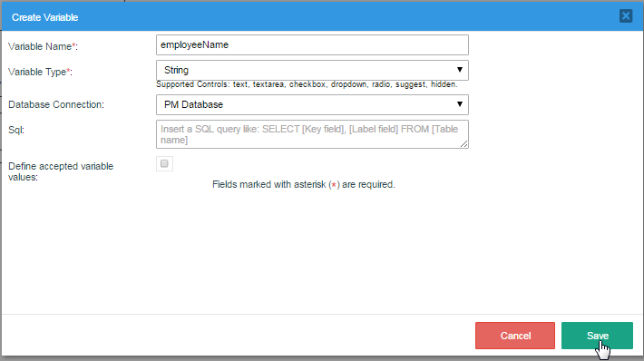Viewport: 644px width, 361px height.
Task: Click into the Sql query text area
Action: (312, 134)
